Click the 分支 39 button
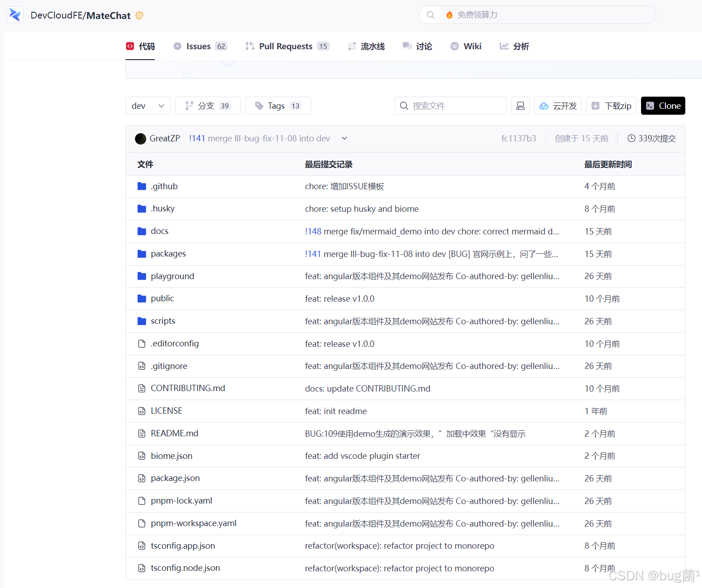Screen dimensions: 702x588 click(x=208, y=106)
